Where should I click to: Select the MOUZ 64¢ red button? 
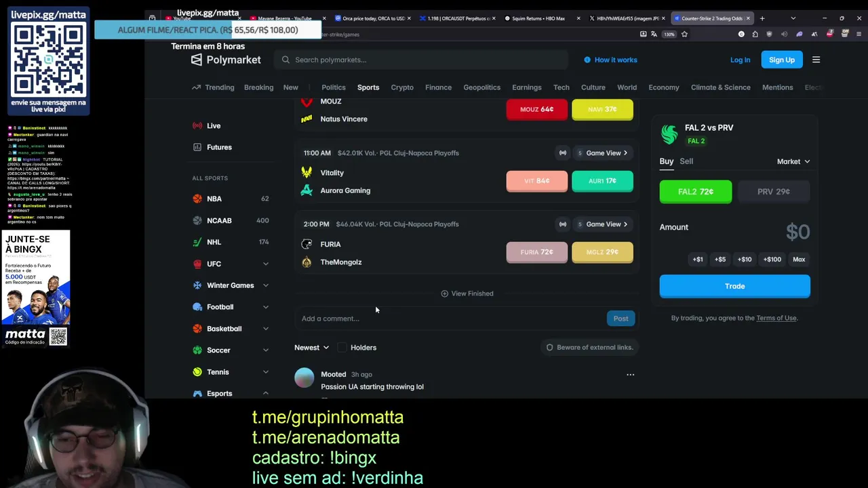pyautogui.click(x=536, y=109)
